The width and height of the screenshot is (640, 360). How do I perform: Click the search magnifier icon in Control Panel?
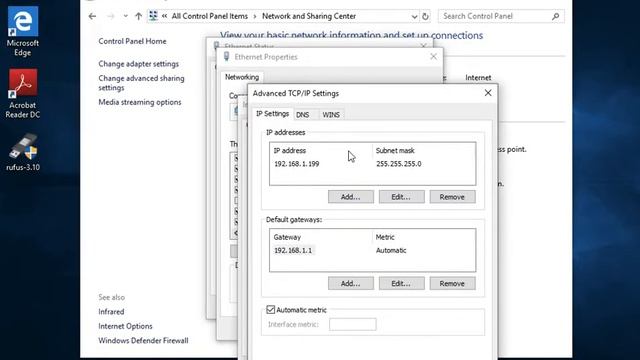(x=556, y=16)
